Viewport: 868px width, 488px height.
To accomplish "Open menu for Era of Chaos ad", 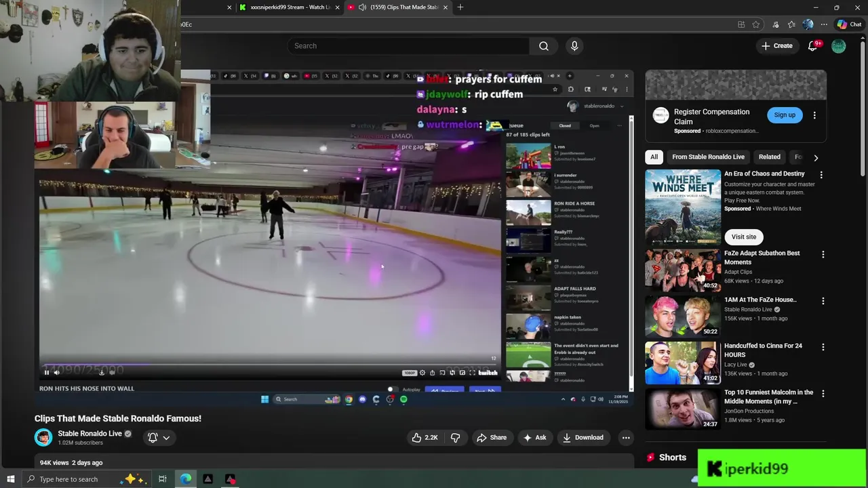I will pyautogui.click(x=821, y=175).
